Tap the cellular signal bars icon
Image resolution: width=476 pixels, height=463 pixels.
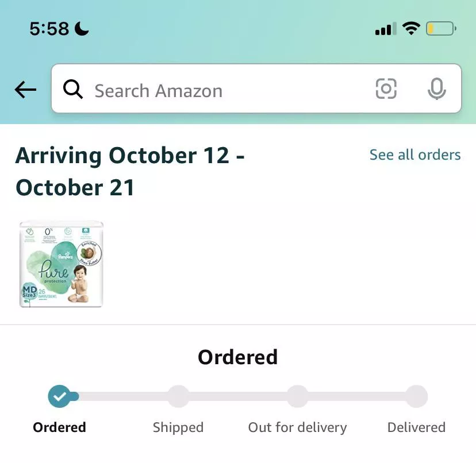pyautogui.click(x=386, y=29)
